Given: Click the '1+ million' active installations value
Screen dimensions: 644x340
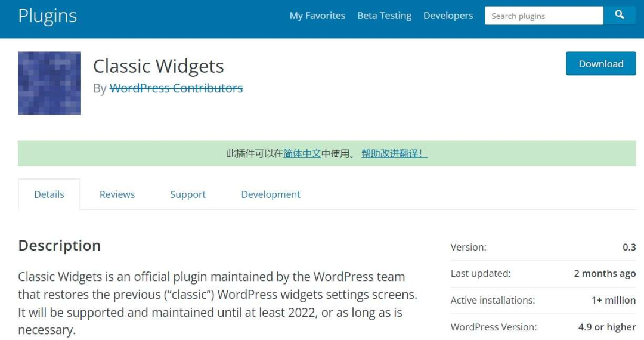Looking at the screenshot, I should 614,300.
